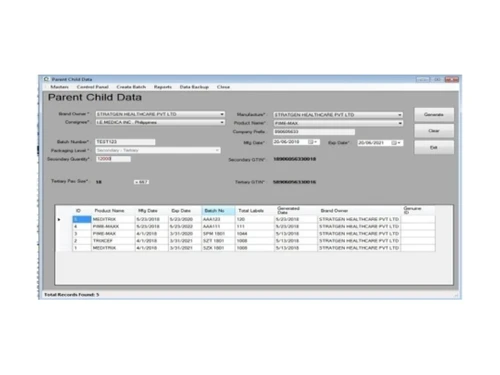Select batch cell SPM 1801
The height and width of the screenshot is (375, 500).
click(218, 234)
